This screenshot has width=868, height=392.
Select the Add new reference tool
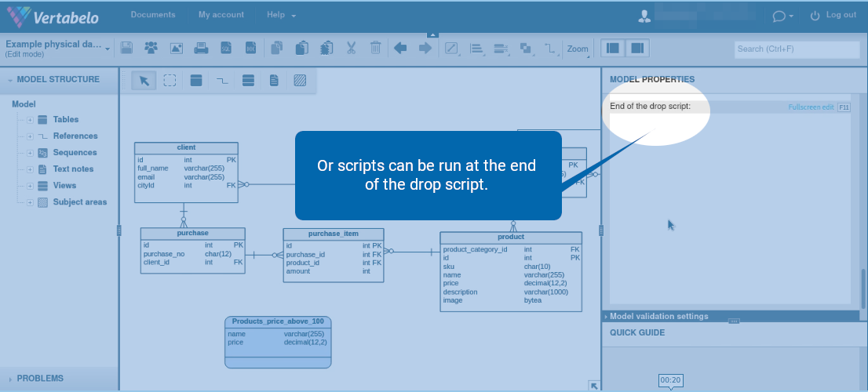click(x=222, y=81)
